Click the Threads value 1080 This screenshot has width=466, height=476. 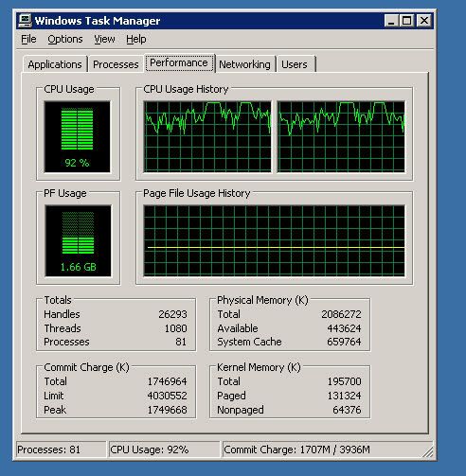[175, 328]
